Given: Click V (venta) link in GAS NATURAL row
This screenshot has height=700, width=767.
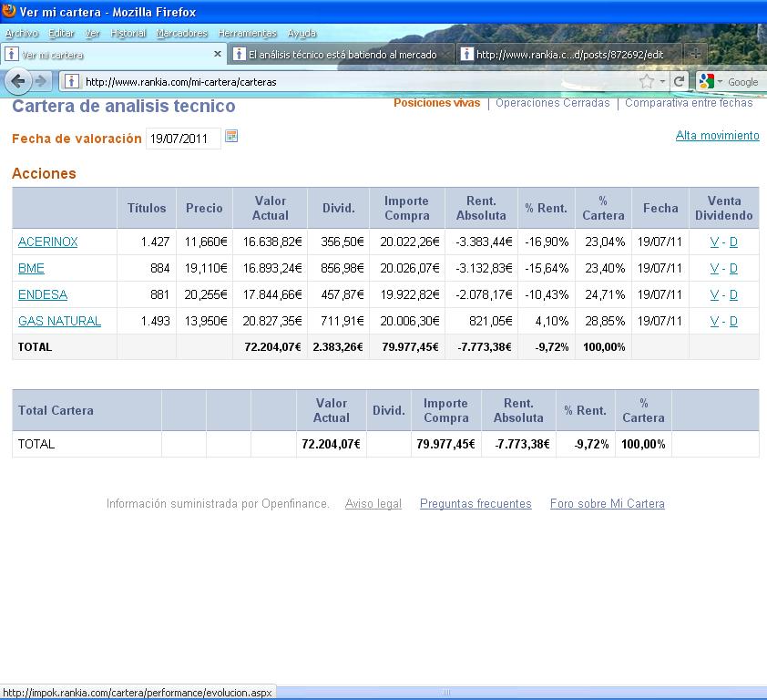Looking at the screenshot, I should (714, 321).
